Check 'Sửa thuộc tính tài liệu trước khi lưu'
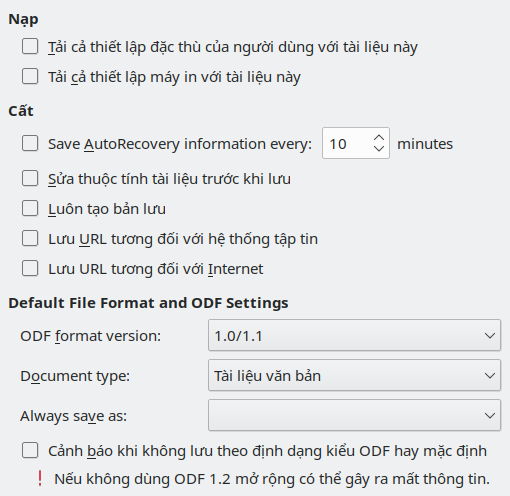The height and width of the screenshot is (496, 510). tap(30, 178)
